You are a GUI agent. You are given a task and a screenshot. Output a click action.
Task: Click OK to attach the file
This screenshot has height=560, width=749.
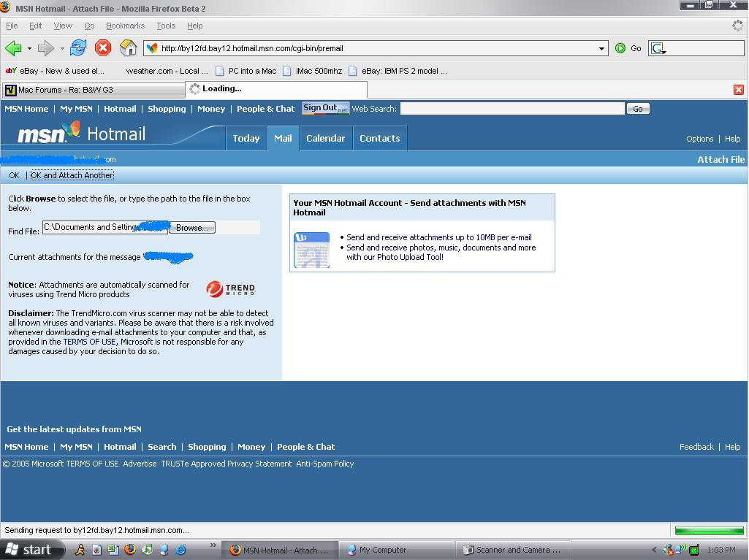point(14,175)
